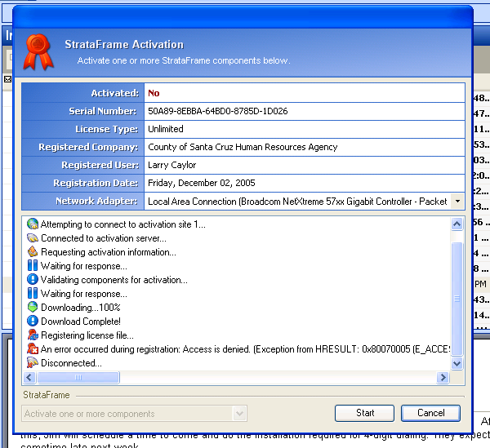The height and width of the screenshot is (448, 490).
Task: Click icon beside 'Requesting activation information'
Action: point(33,252)
